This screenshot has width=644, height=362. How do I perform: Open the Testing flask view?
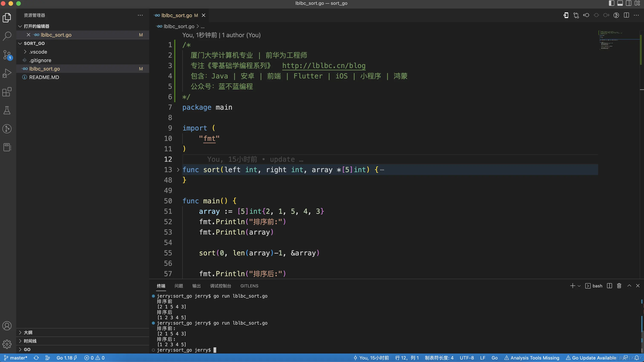tap(7, 110)
